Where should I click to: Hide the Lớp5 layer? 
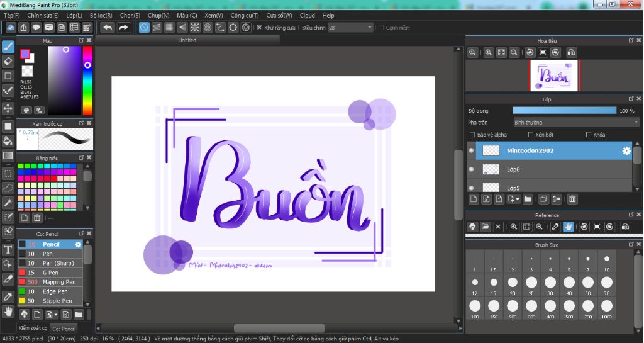pyautogui.click(x=471, y=188)
